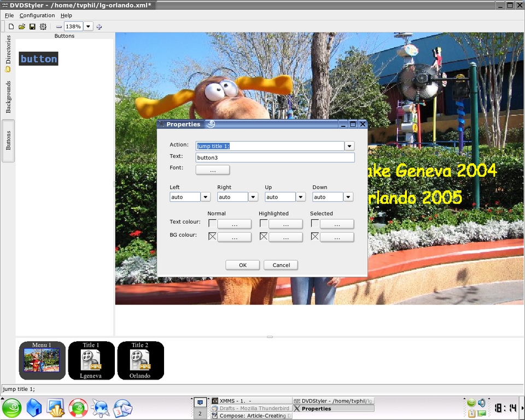Open the Configuration menu

click(x=37, y=15)
